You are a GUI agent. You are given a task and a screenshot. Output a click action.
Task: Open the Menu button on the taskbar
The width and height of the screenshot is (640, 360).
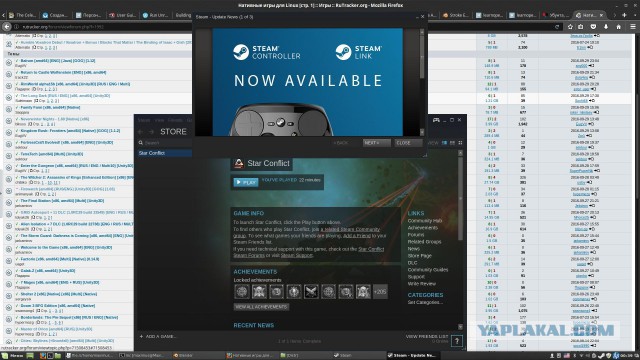(14, 356)
